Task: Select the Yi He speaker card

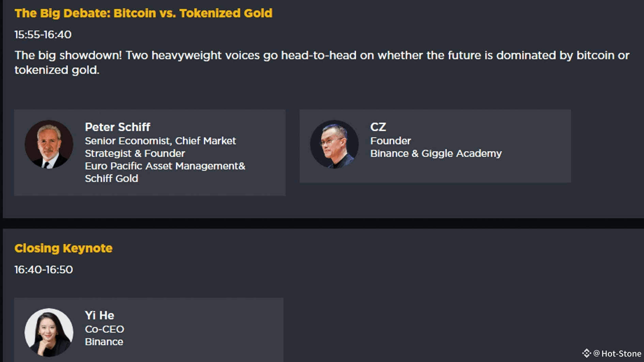Action: 149,330
